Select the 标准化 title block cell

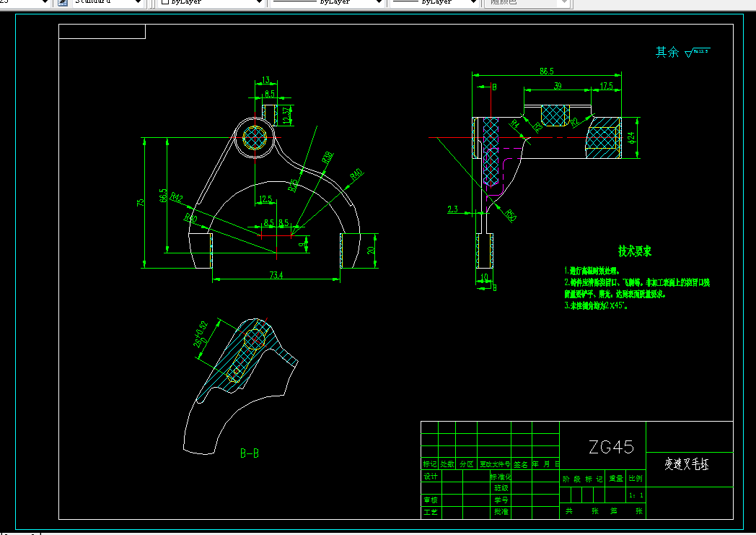pos(501,477)
